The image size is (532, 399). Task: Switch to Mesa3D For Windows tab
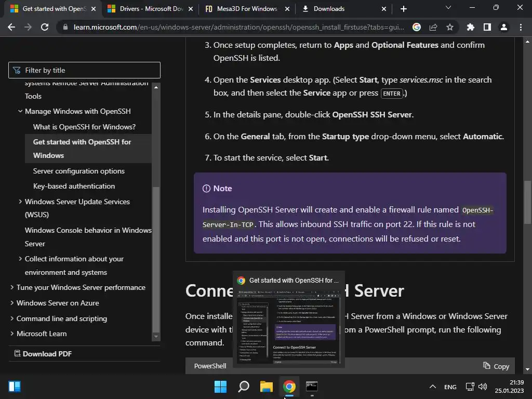click(247, 9)
